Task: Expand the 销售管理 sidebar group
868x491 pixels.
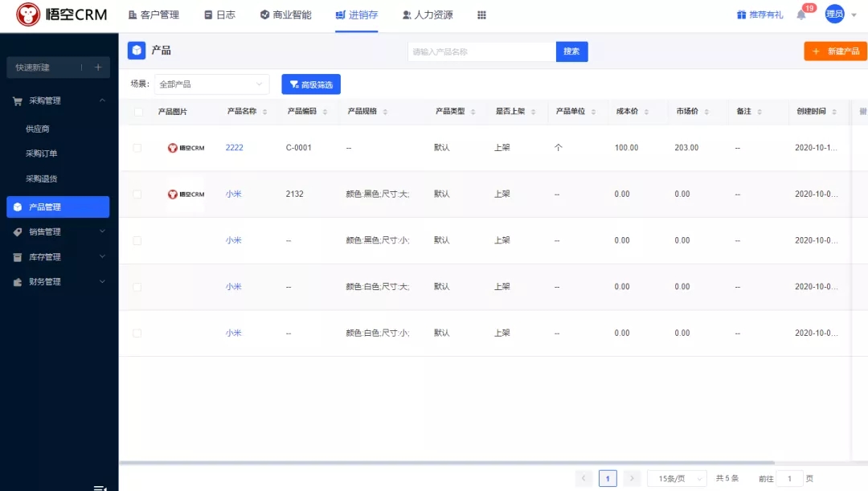Action: click(x=102, y=231)
